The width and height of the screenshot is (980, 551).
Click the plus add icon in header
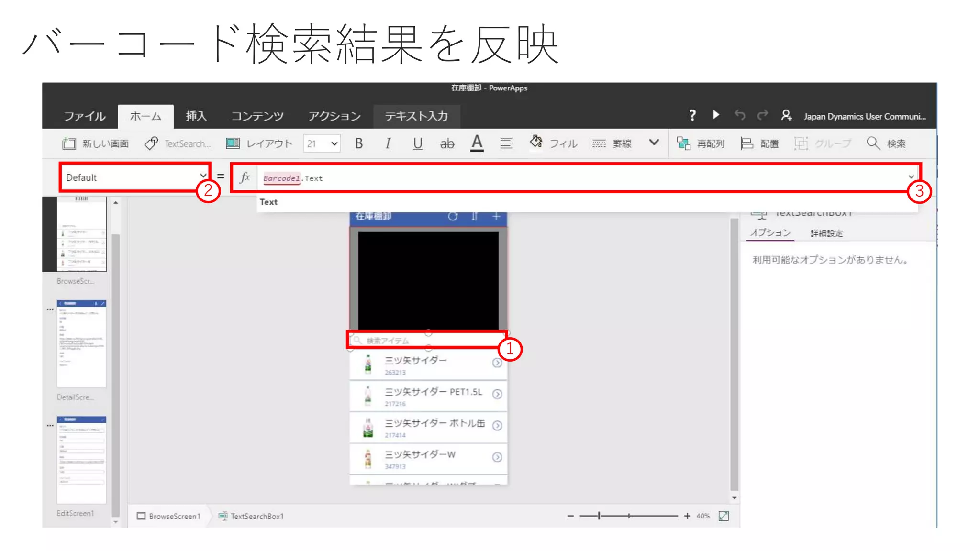point(496,217)
